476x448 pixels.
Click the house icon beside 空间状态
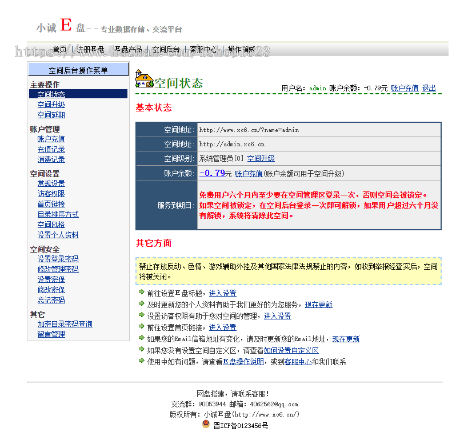(144, 79)
